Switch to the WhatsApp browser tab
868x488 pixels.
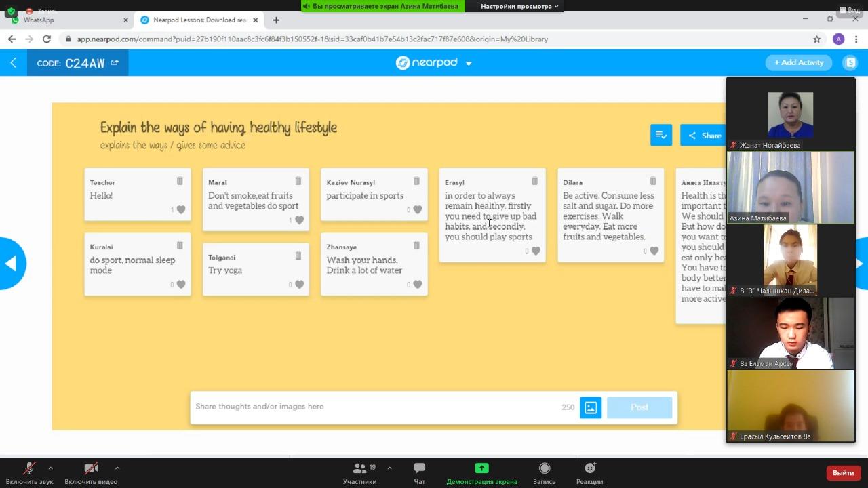(x=68, y=20)
